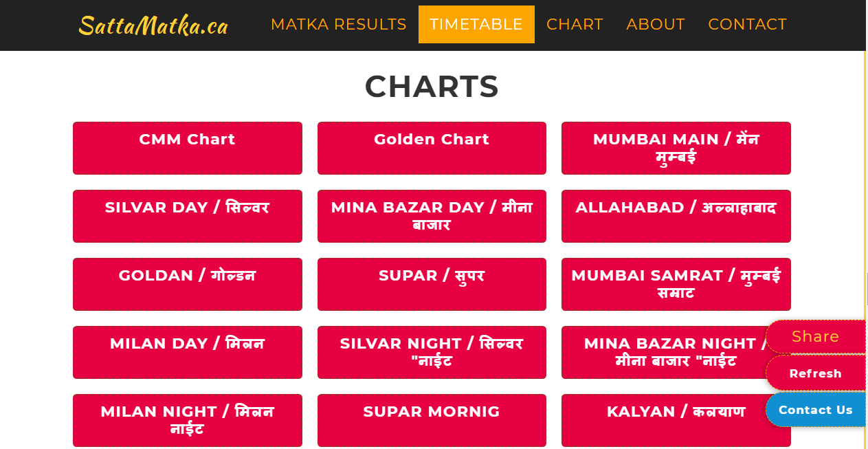
Task: View the SILVAR NIGHT chart
Action: point(432,352)
